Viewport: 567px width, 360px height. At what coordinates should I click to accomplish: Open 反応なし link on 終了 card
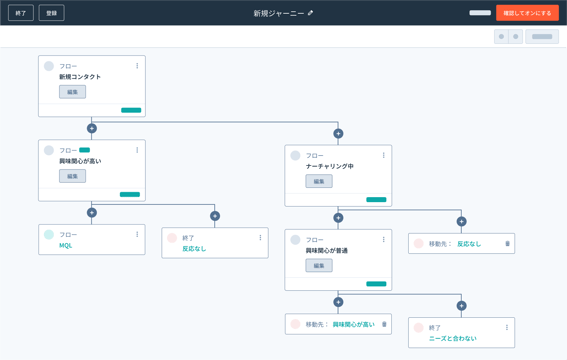[194, 249]
